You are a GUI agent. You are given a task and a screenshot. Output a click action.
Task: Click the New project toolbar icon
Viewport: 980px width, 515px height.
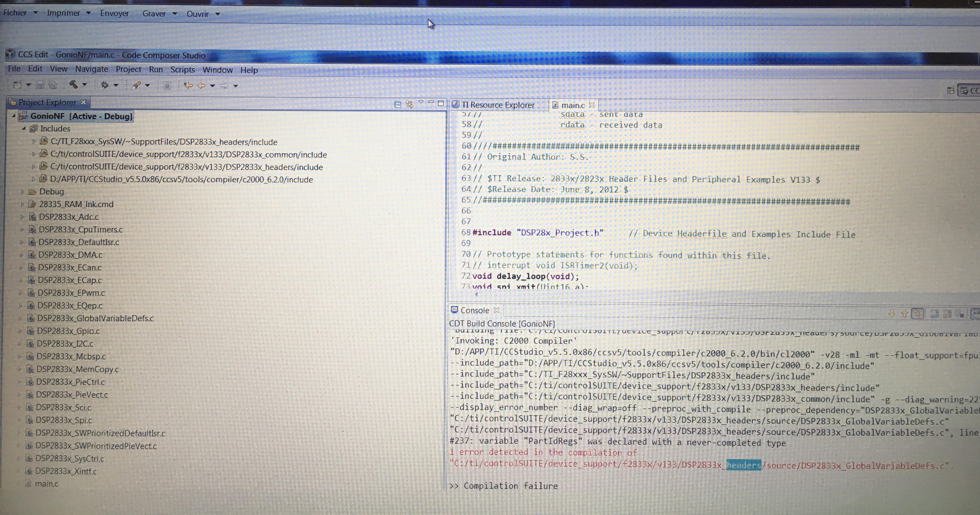18,85
